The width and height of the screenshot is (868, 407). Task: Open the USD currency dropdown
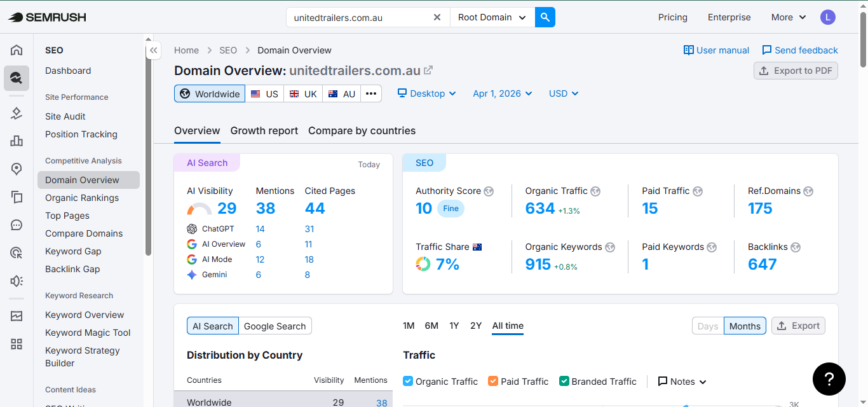(564, 93)
